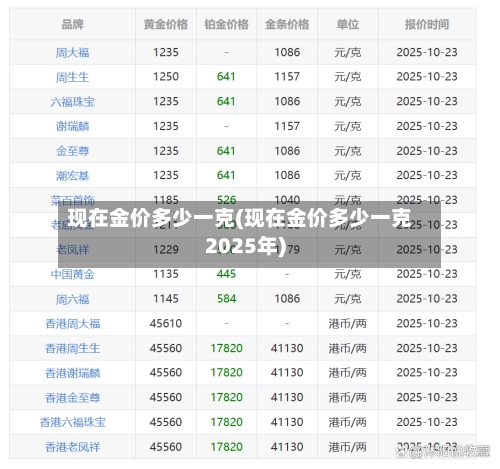Select gold bar price 1157 in 周生生 row
The height and width of the screenshot is (469, 500).
click(x=287, y=77)
